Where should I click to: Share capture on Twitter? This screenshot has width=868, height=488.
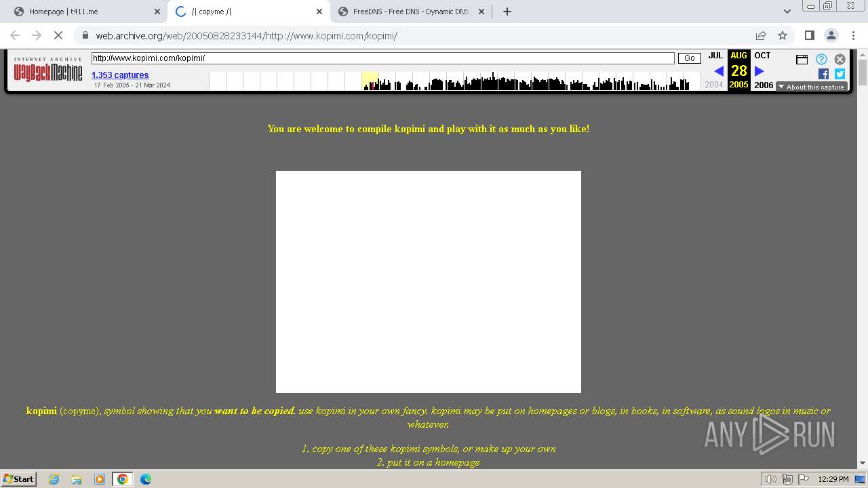pyautogui.click(x=840, y=74)
